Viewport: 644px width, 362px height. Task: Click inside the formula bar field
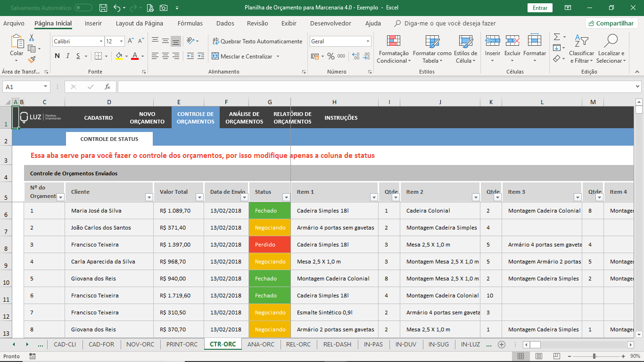376,87
